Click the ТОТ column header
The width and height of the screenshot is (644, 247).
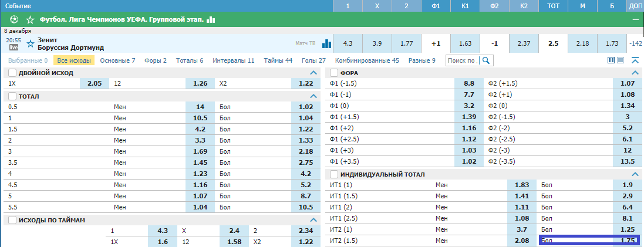click(x=553, y=6)
